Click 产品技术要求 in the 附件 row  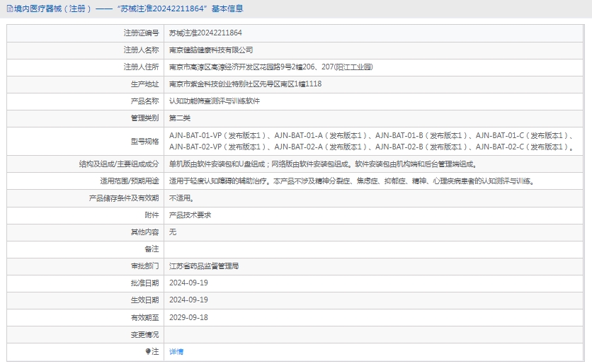pyautogui.click(x=190, y=215)
